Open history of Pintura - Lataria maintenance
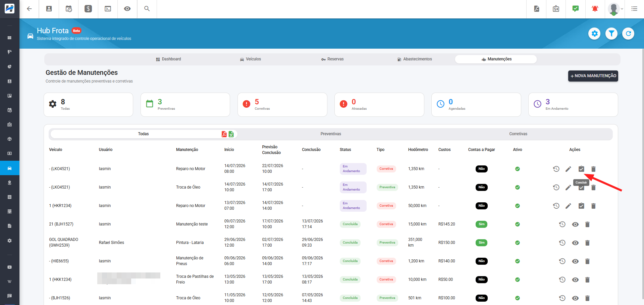 (x=562, y=243)
